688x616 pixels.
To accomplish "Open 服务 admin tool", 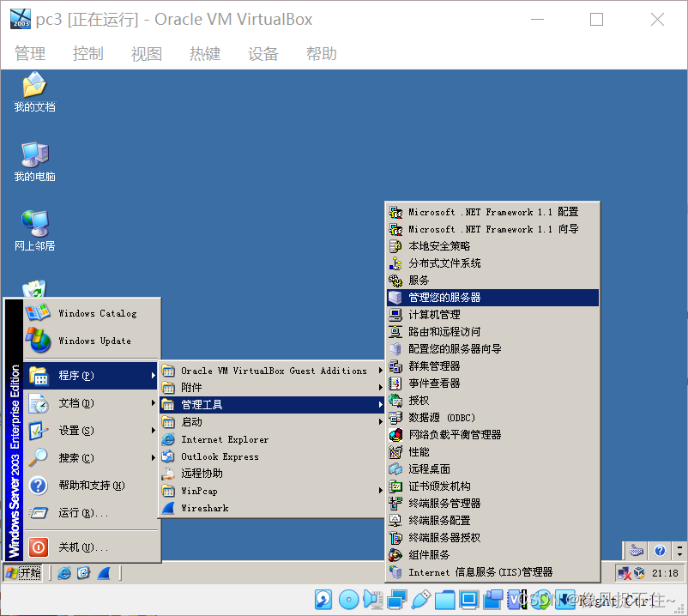I will (492, 281).
